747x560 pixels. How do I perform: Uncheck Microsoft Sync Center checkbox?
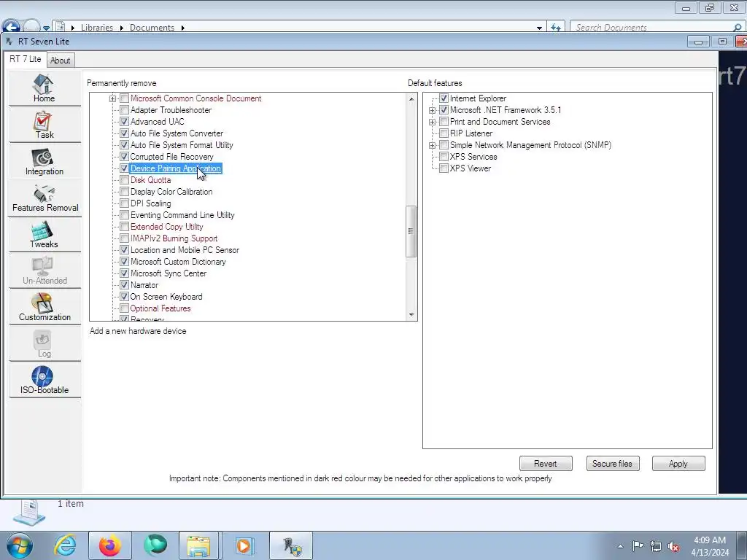pos(124,273)
